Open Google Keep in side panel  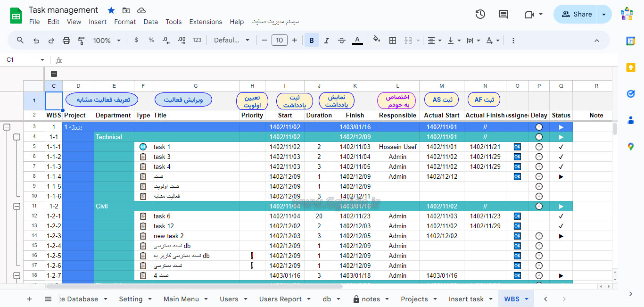631,67
